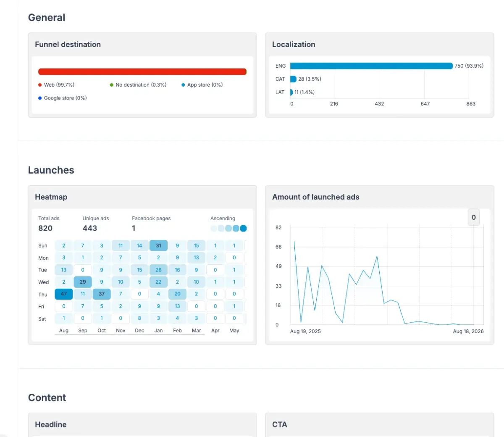Viewport: 504px width, 437px height.
Task: Click the 28 (3.5%) value label
Action: [310, 79]
